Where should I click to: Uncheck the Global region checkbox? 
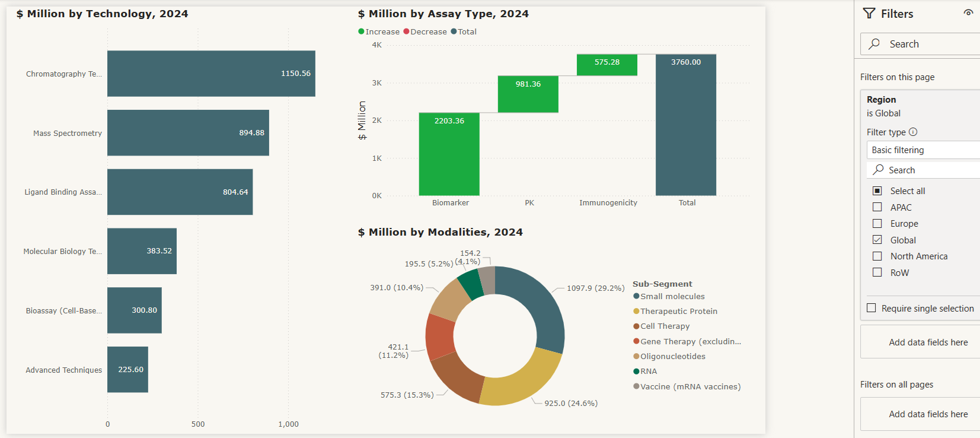pyautogui.click(x=877, y=240)
